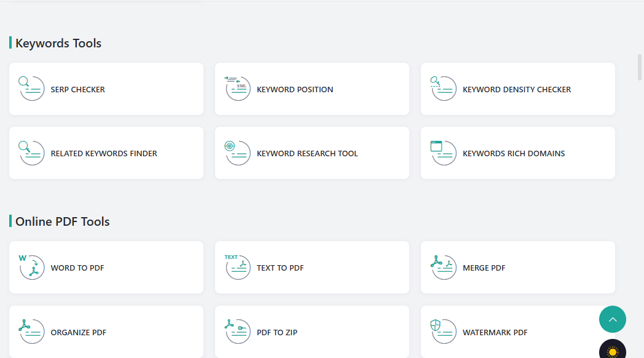Open the WORD TO PDF link
644x358 pixels.
[77, 268]
